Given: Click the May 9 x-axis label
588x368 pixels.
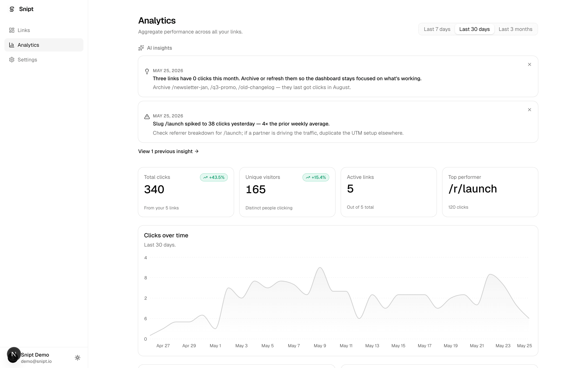Looking at the screenshot, I should pos(320,346).
